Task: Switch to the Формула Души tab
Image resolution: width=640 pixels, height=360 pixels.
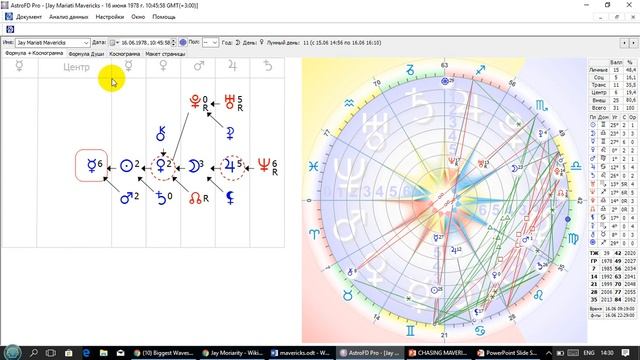Action: pos(86,54)
